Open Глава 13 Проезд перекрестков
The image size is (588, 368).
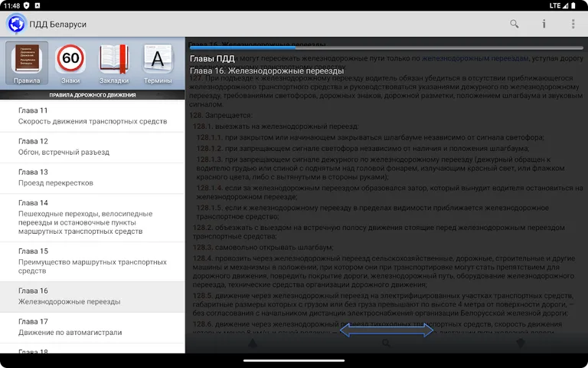[x=92, y=178]
